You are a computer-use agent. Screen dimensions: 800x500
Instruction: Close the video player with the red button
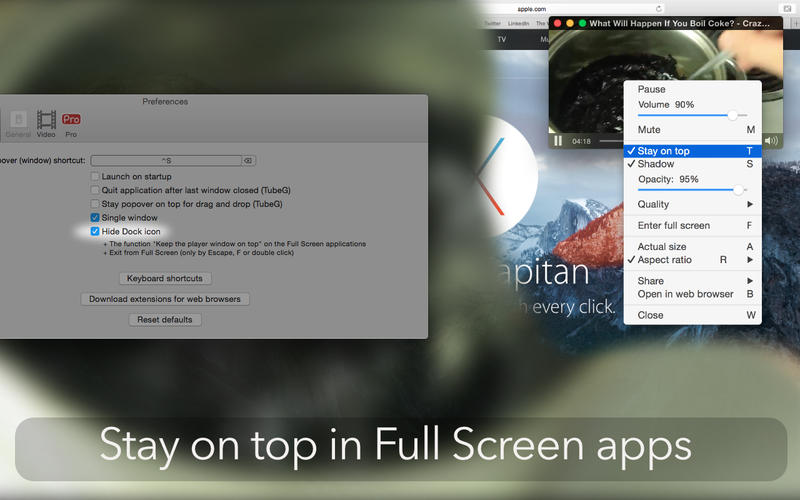558,23
